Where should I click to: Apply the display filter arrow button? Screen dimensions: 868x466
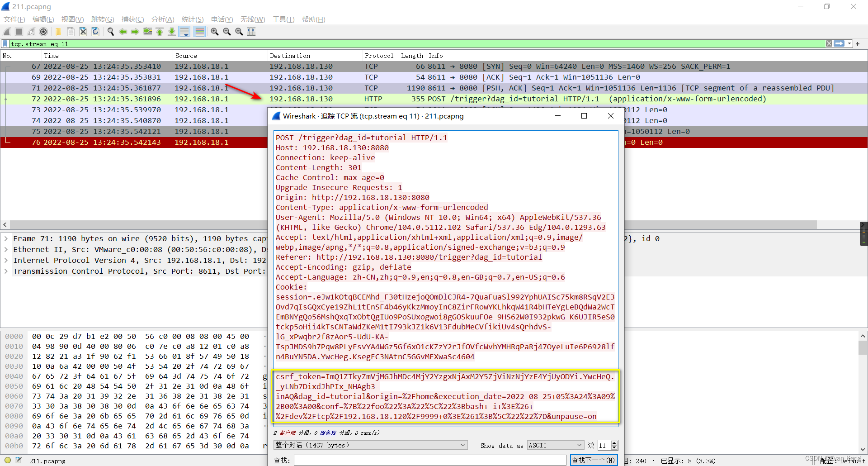tap(840, 44)
